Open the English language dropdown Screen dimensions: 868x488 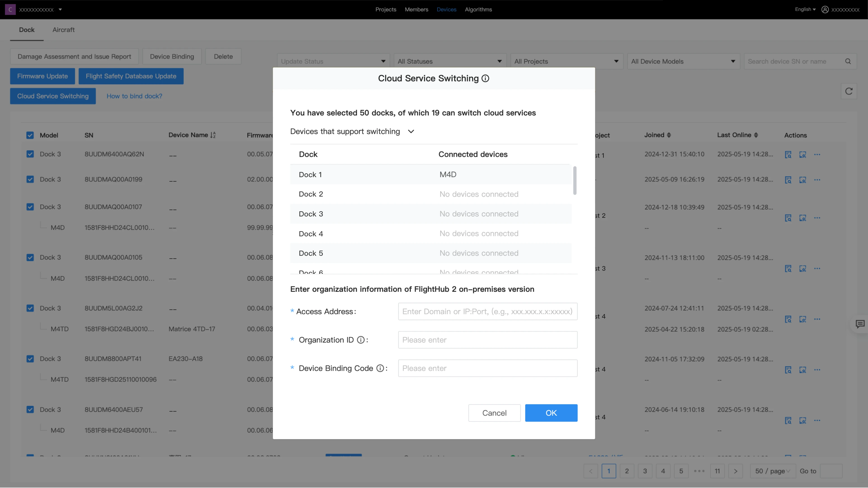pyautogui.click(x=805, y=9)
